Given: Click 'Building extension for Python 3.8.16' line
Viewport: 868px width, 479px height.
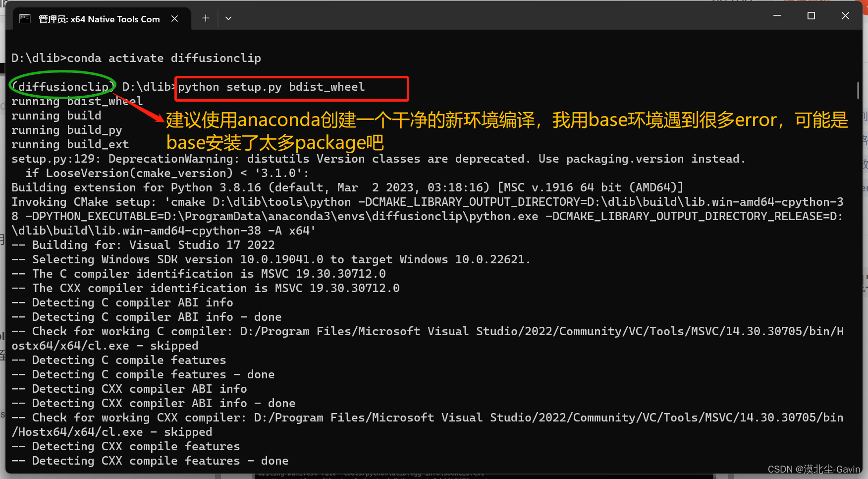Looking at the screenshot, I should click(347, 187).
